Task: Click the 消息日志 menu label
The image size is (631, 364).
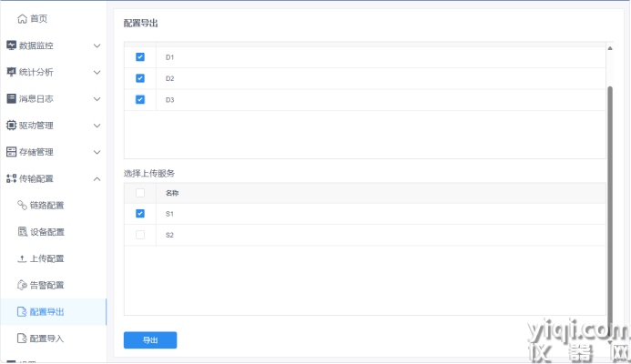Action: point(36,99)
